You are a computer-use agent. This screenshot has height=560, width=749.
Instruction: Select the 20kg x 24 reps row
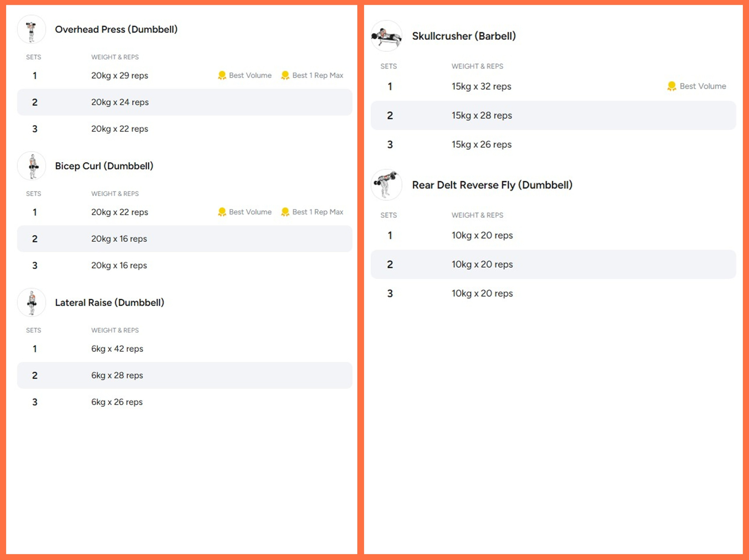pyautogui.click(x=184, y=102)
